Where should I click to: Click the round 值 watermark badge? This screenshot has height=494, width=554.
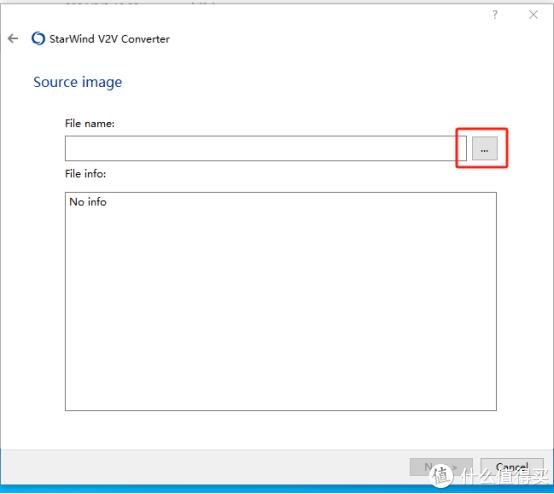tap(441, 475)
